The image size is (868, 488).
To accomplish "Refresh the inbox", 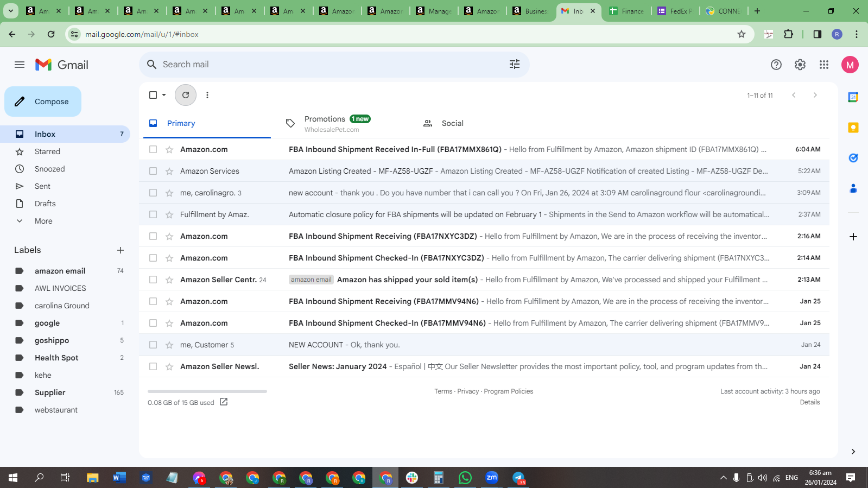I will (186, 95).
